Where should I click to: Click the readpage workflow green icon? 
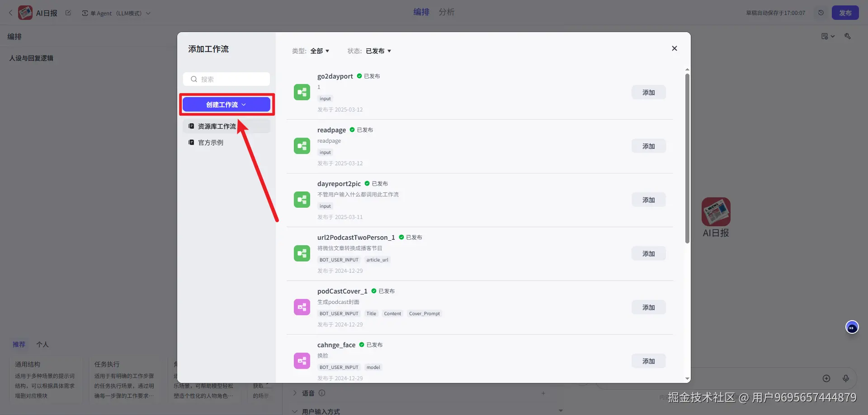tap(302, 146)
